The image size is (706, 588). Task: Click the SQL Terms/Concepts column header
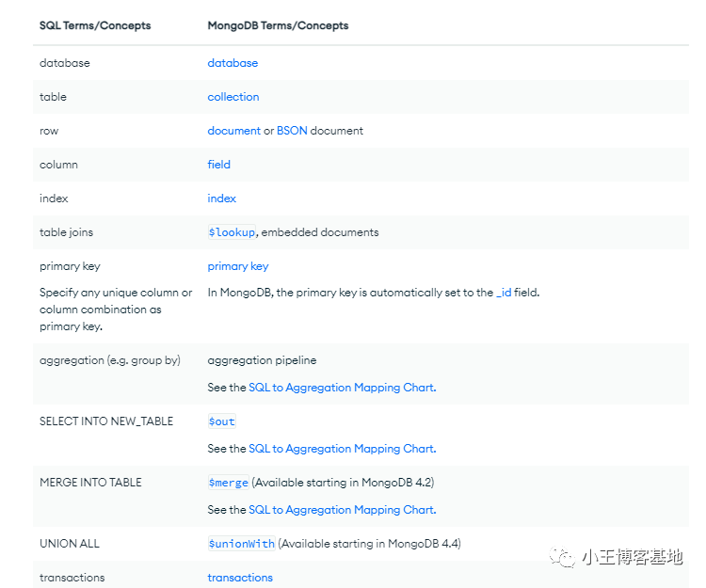point(94,25)
